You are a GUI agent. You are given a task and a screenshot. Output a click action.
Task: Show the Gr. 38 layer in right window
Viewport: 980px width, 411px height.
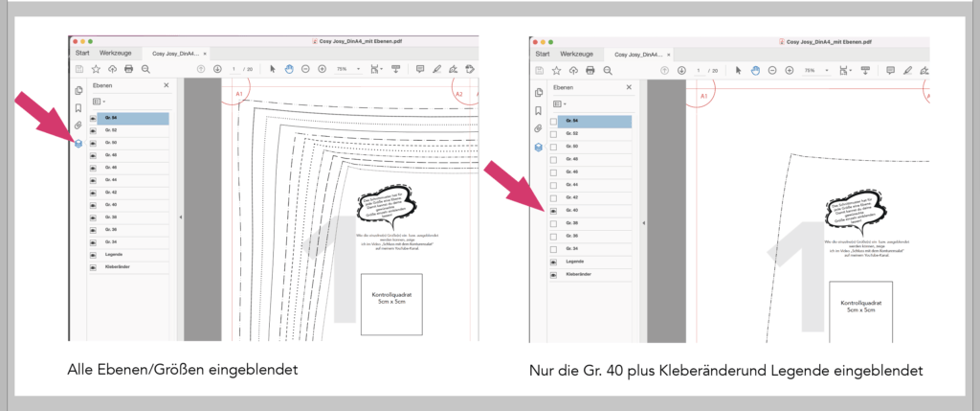[x=554, y=222]
